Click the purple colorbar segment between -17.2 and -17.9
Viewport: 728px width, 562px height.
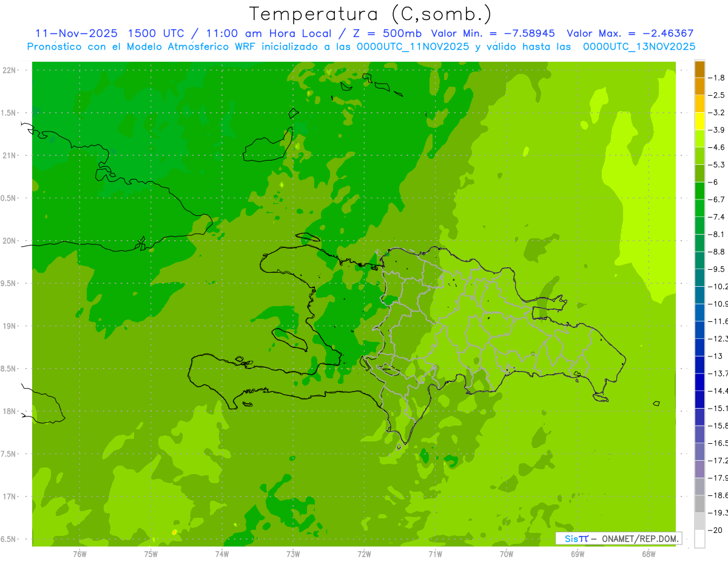coord(699,469)
